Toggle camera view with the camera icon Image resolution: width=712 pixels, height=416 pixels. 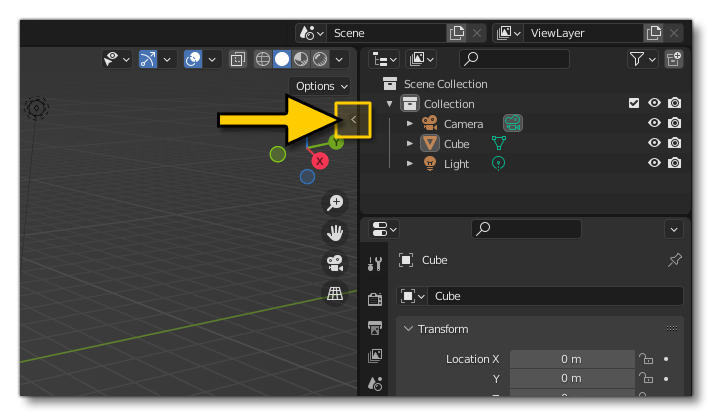tap(335, 263)
